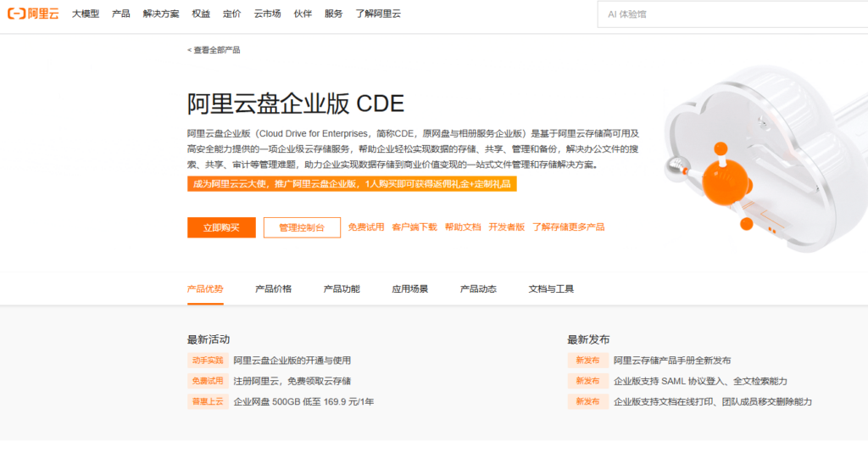This screenshot has width=868, height=459.
Task: Open 了解阿里云 menu
Action: [x=378, y=14]
